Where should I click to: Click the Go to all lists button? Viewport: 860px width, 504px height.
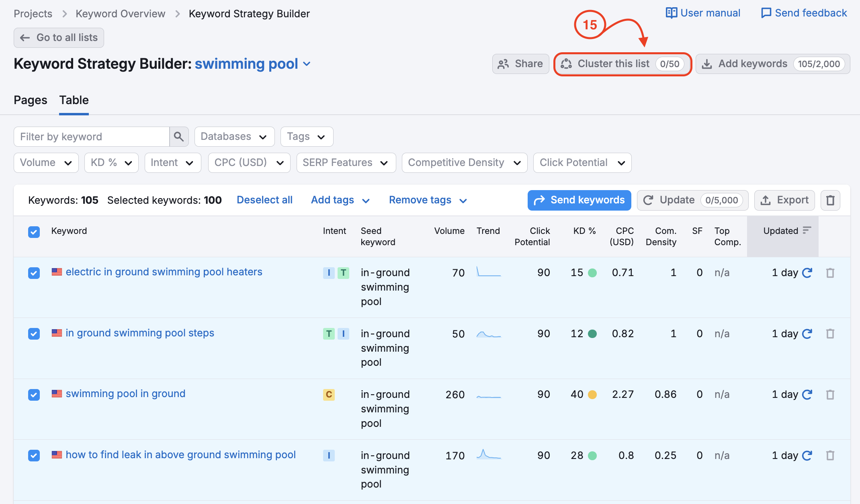59,37
